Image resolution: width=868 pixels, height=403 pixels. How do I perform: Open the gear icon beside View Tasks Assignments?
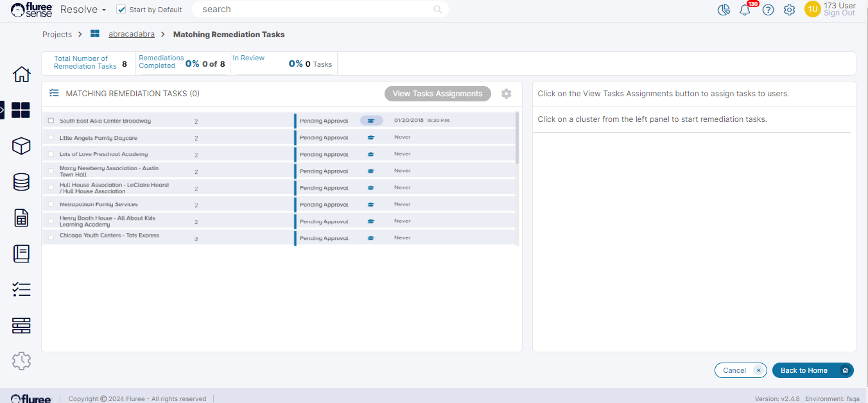tap(507, 94)
